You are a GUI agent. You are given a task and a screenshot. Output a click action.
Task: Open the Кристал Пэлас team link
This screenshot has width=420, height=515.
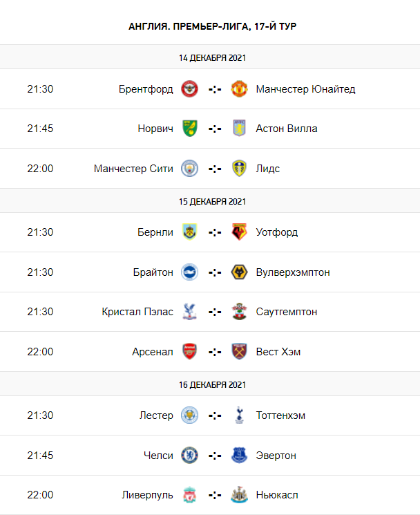coord(137,312)
